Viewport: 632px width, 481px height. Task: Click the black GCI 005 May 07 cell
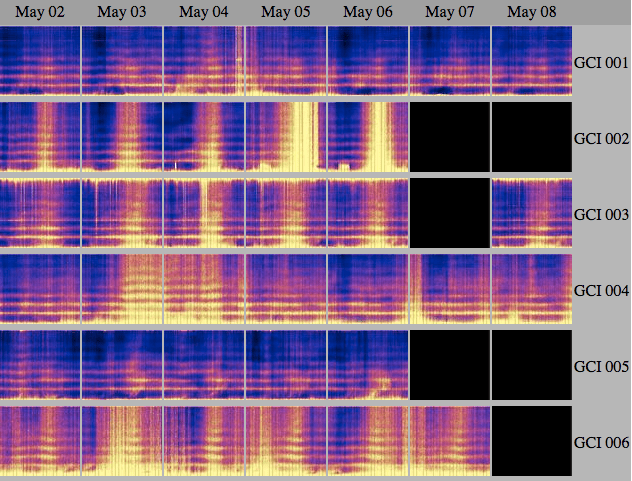[449, 365]
